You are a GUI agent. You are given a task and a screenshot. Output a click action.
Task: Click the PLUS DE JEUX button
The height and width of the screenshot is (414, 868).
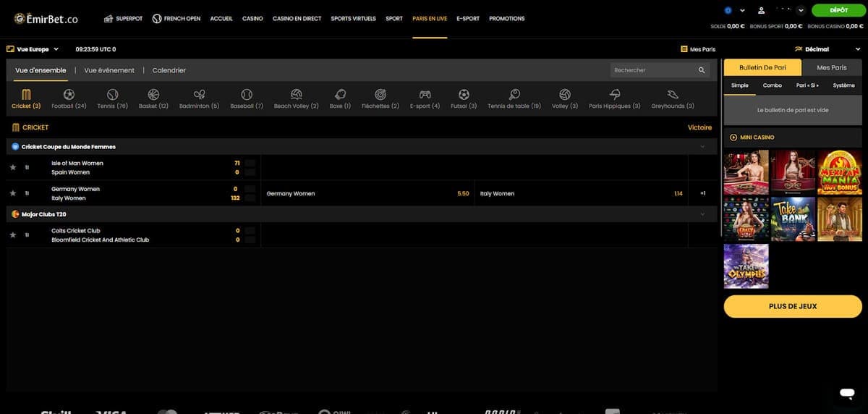pyautogui.click(x=793, y=306)
